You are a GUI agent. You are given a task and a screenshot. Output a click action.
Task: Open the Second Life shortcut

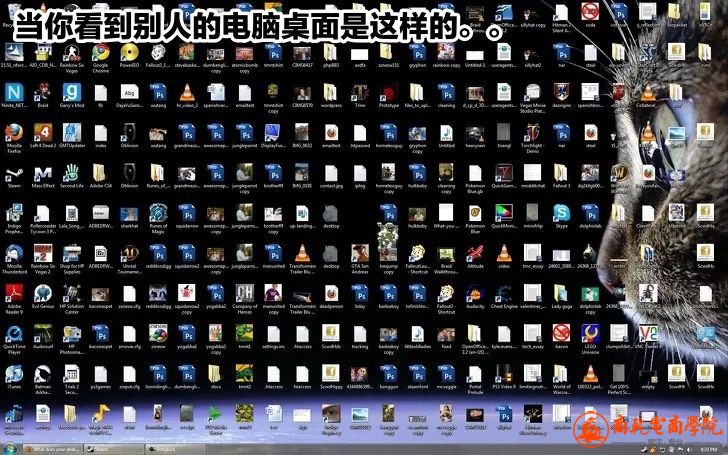pyautogui.click(x=72, y=173)
